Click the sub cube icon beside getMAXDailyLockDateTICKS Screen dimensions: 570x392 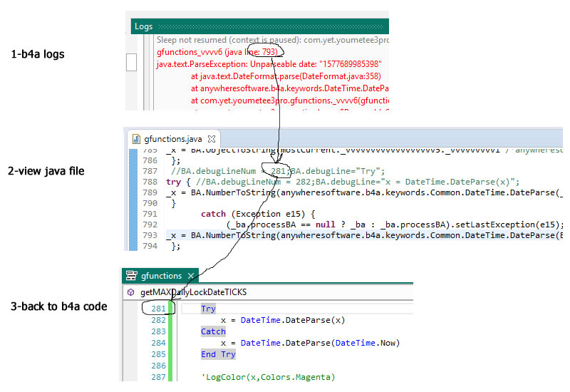tap(130, 292)
